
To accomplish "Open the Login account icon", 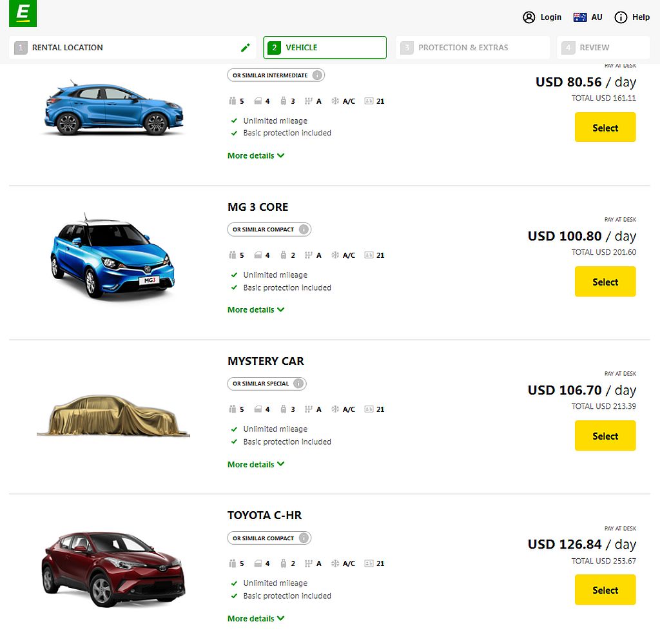I will (x=529, y=17).
